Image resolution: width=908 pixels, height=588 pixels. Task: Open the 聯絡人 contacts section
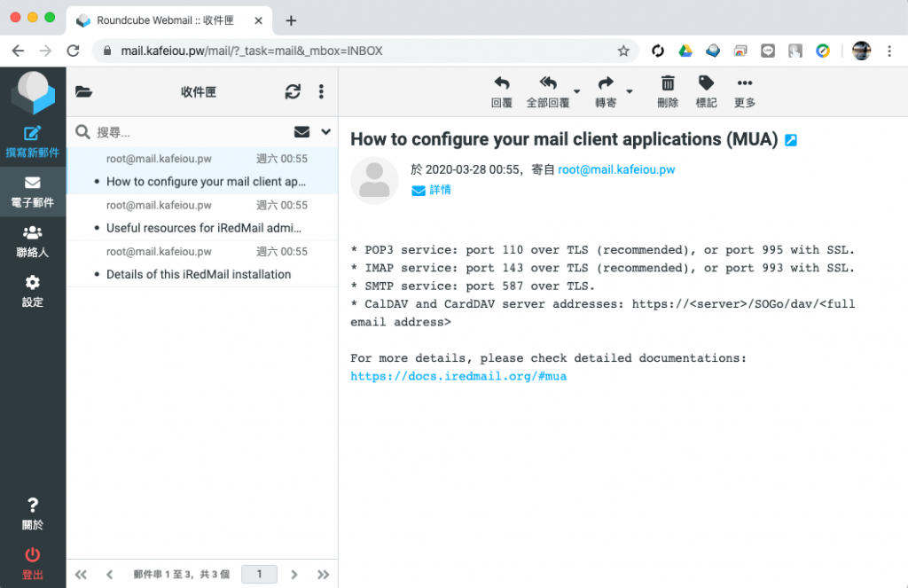coord(33,241)
